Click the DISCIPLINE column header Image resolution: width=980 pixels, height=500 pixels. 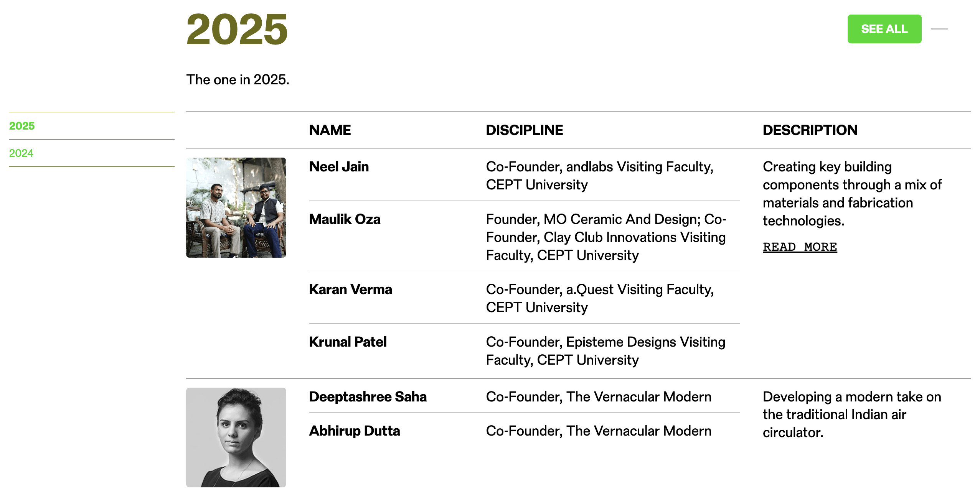(x=524, y=130)
